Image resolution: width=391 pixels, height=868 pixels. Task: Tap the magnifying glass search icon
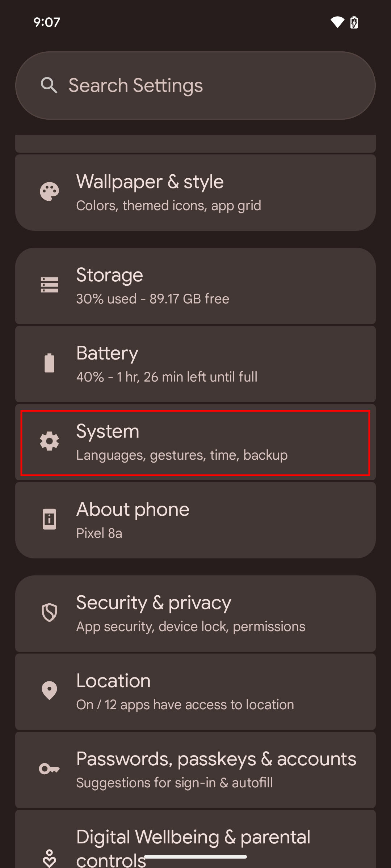[x=49, y=85]
